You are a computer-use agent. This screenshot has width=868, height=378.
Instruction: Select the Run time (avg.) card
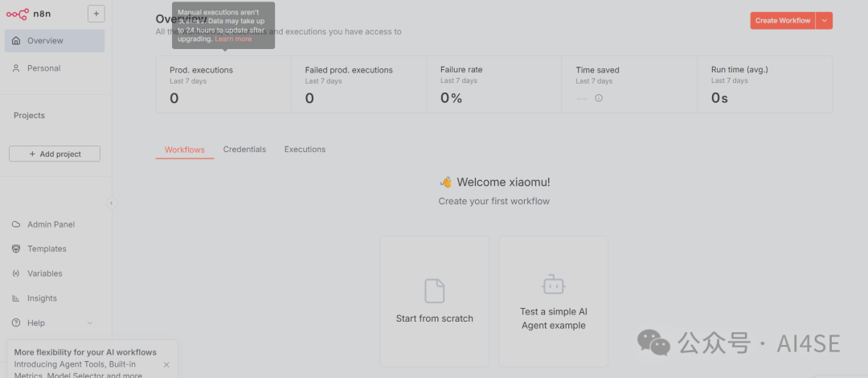[x=764, y=84]
